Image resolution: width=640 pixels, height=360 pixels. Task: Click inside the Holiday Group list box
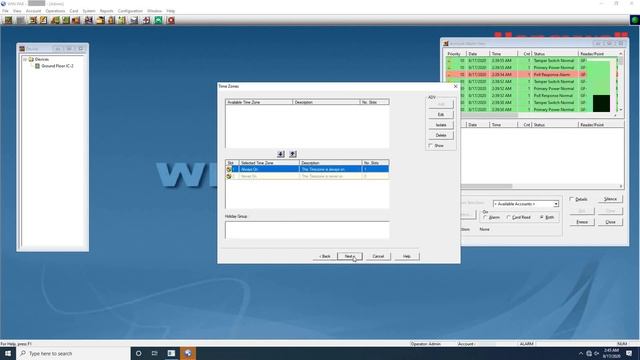pyautogui.click(x=307, y=230)
